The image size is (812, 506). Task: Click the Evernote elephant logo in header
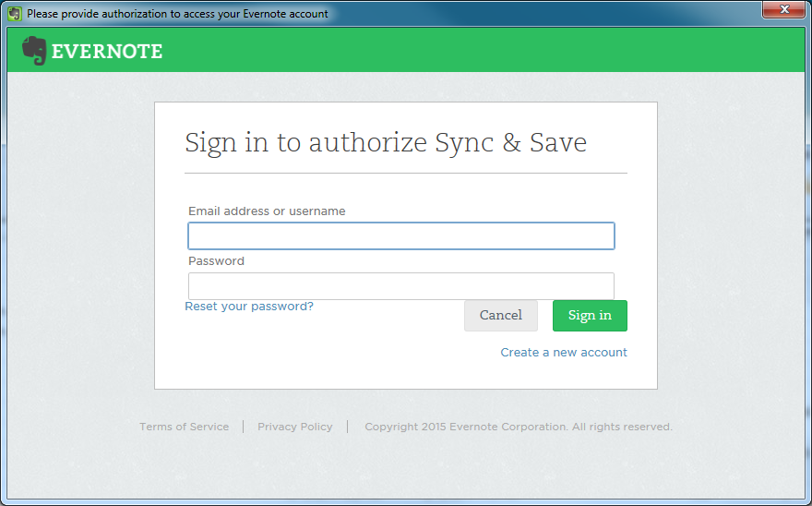pos(34,51)
